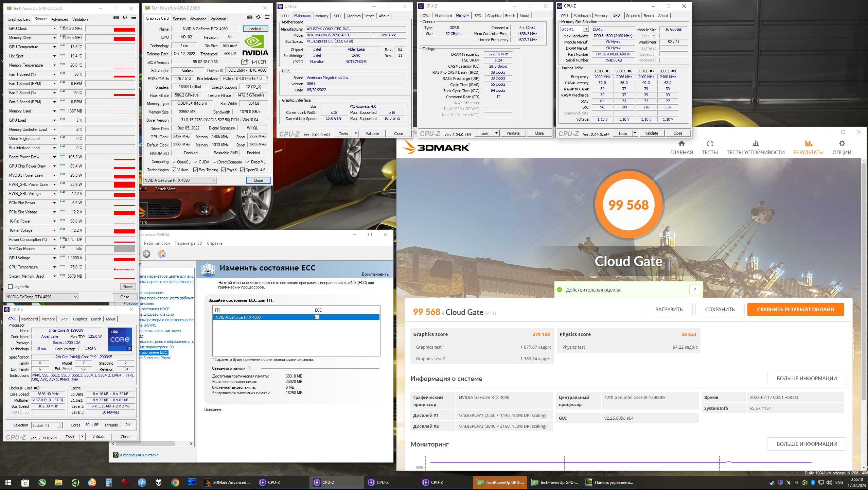
Task: Click the Steam icon in system tray
Action: click(x=772, y=482)
